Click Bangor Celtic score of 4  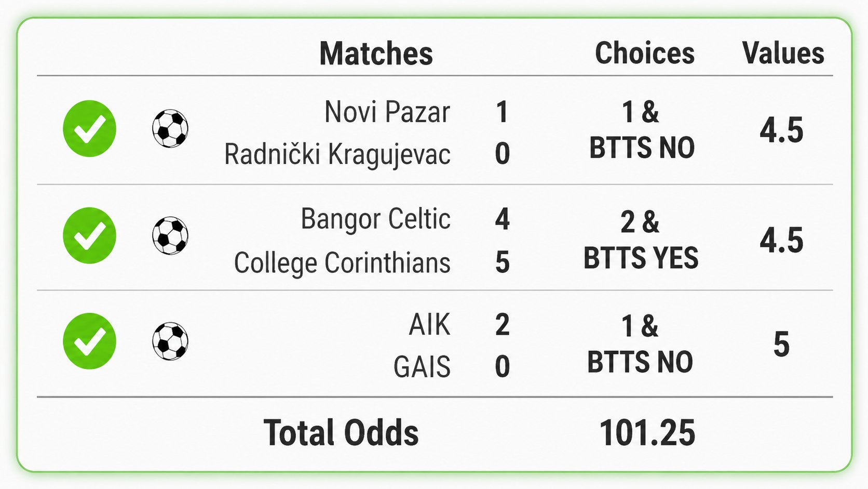[x=502, y=219]
